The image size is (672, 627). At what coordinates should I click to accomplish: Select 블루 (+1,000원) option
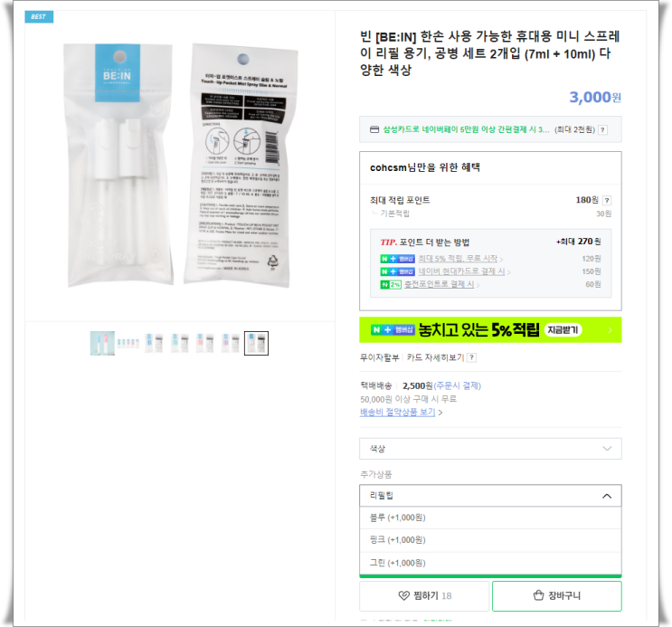(490, 518)
